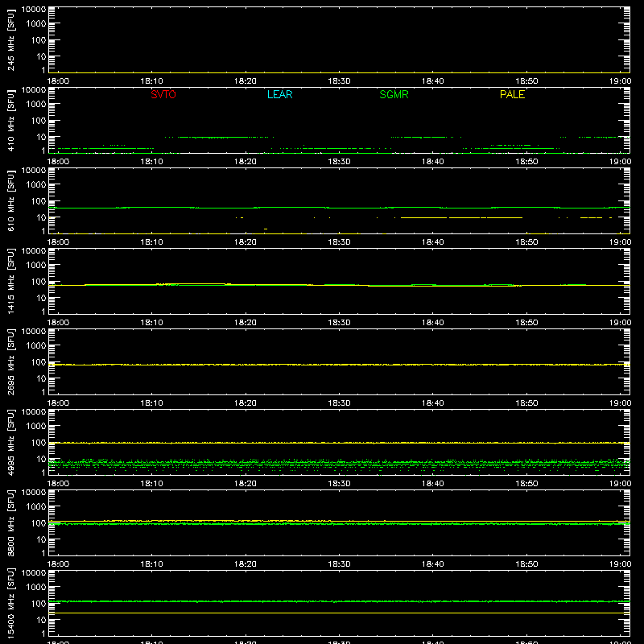Click the yellow flat trace in the 15400 MHz panel
The width and height of the screenshot is (644, 644).
point(339,613)
